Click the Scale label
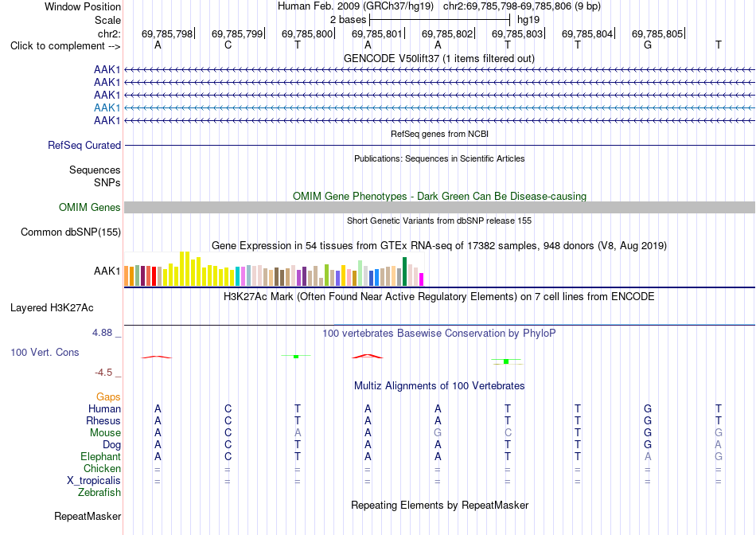The width and height of the screenshot is (756, 535). coord(108,20)
